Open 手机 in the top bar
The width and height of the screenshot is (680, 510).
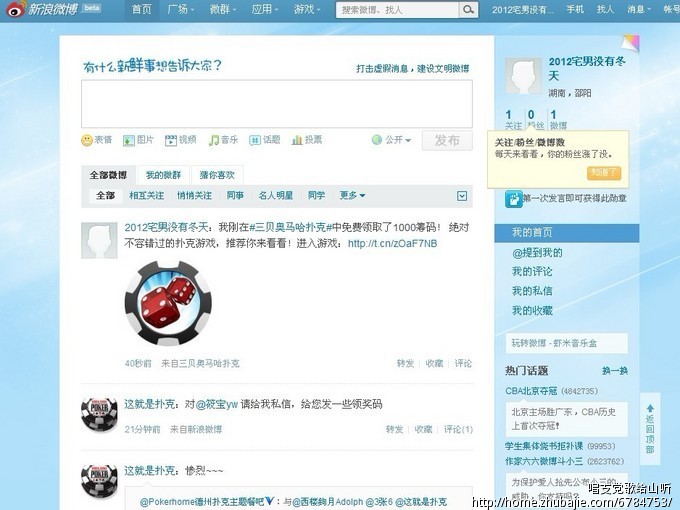[x=575, y=10]
